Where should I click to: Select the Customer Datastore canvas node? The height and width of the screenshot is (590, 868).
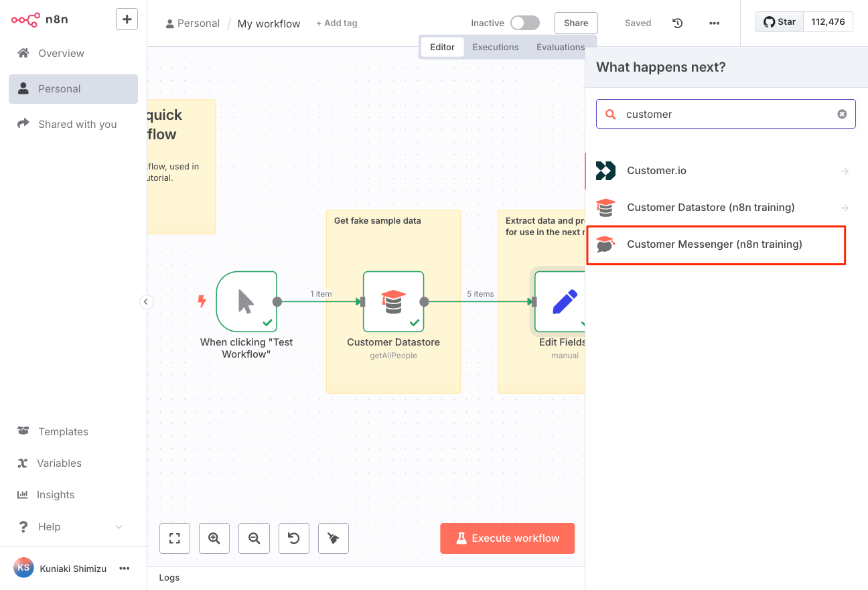coord(393,301)
